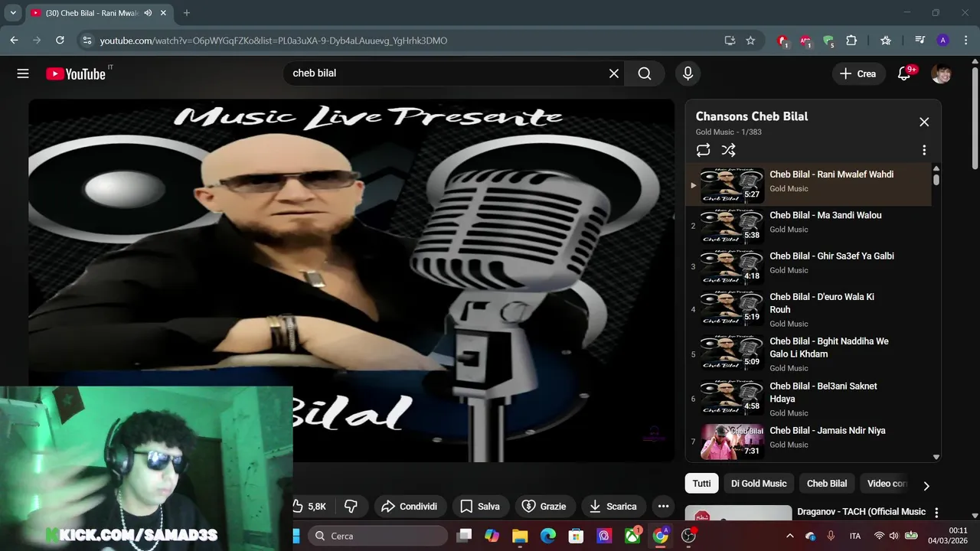Open the Chrome profile avatar 'A'
This screenshot has height=551, width=980.
point(942,41)
